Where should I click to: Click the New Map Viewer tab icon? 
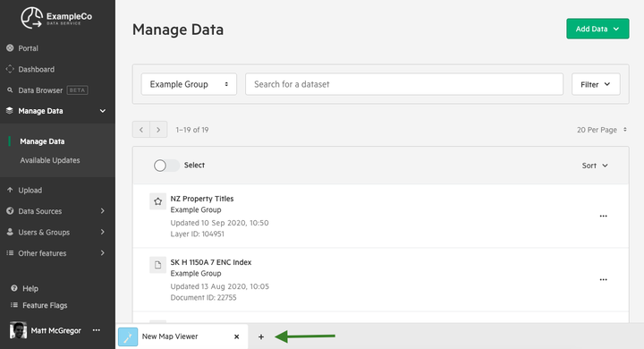[128, 336]
